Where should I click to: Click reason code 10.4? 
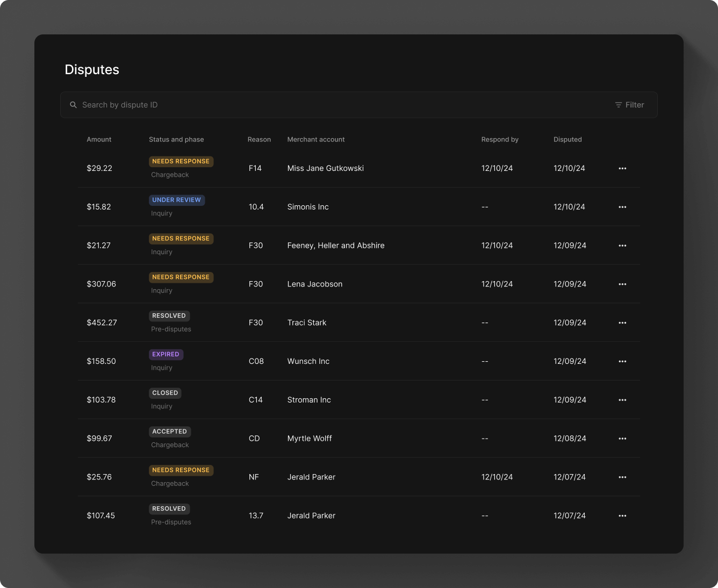[256, 207]
